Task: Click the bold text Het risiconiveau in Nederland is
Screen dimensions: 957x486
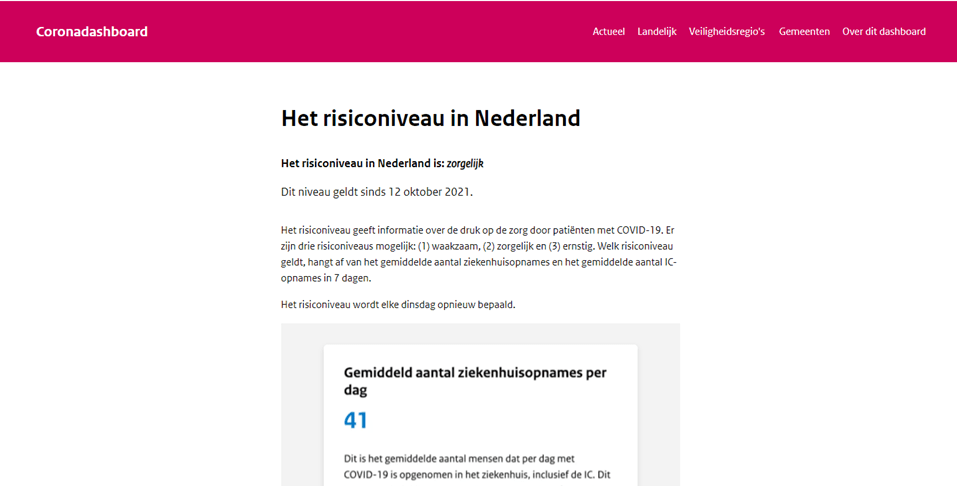Action: point(362,163)
